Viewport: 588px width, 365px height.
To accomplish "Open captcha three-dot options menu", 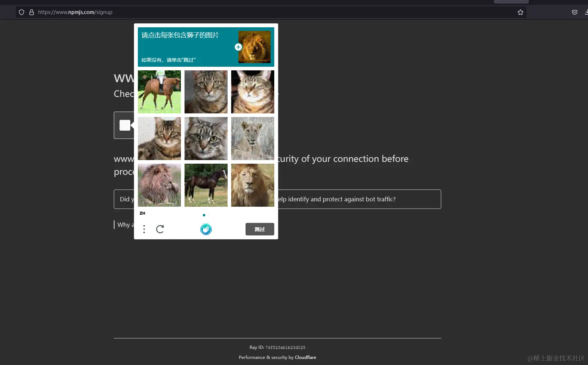I will click(x=144, y=229).
